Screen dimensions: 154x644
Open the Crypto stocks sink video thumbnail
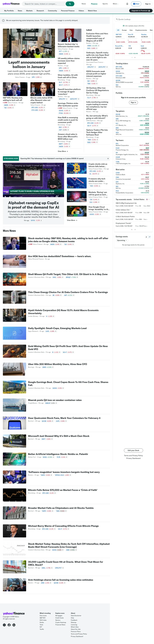click(77, 168)
